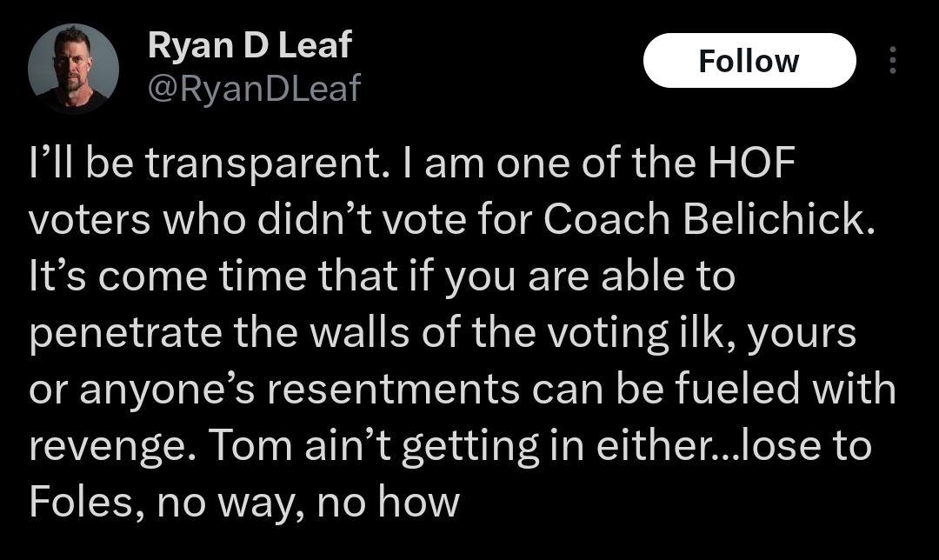Open the tweet's overflow menu
The height and width of the screenshot is (560, 939).
coord(892,61)
